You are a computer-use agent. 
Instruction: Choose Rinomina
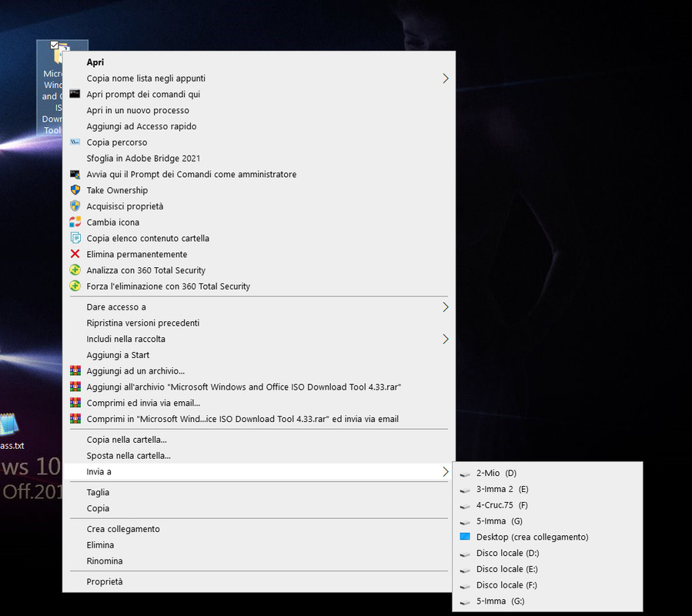(x=259, y=561)
